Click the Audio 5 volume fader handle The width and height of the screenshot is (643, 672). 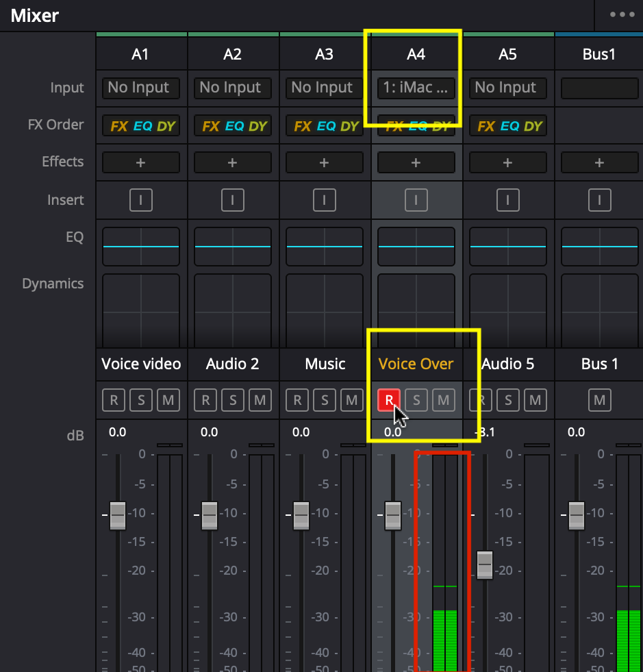[485, 564]
